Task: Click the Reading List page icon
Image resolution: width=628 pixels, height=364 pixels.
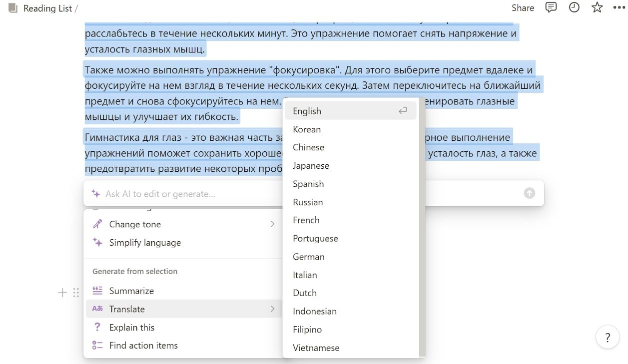Action: pos(13,8)
